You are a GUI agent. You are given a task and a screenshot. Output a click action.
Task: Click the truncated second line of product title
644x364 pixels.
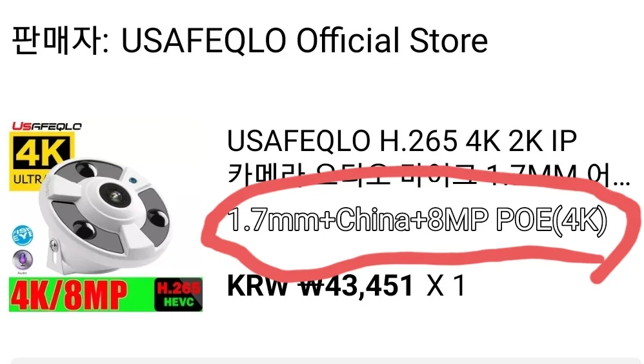pos(428,176)
